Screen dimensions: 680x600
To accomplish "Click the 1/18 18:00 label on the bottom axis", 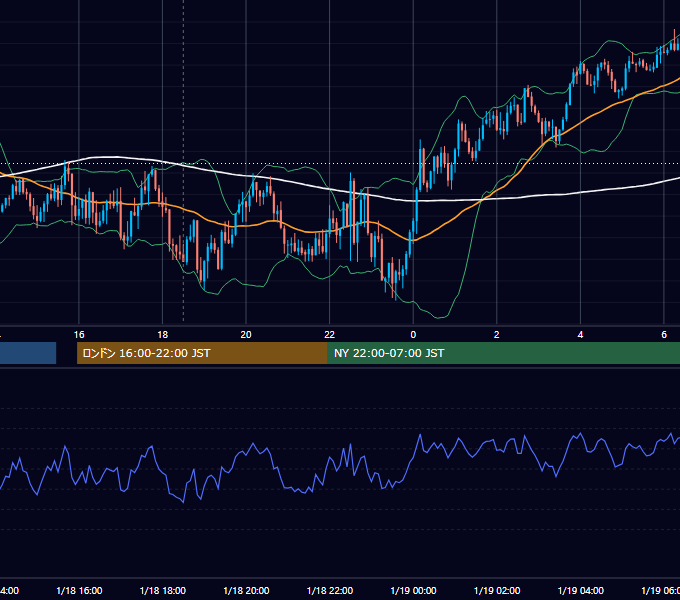I will click(x=163, y=590).
